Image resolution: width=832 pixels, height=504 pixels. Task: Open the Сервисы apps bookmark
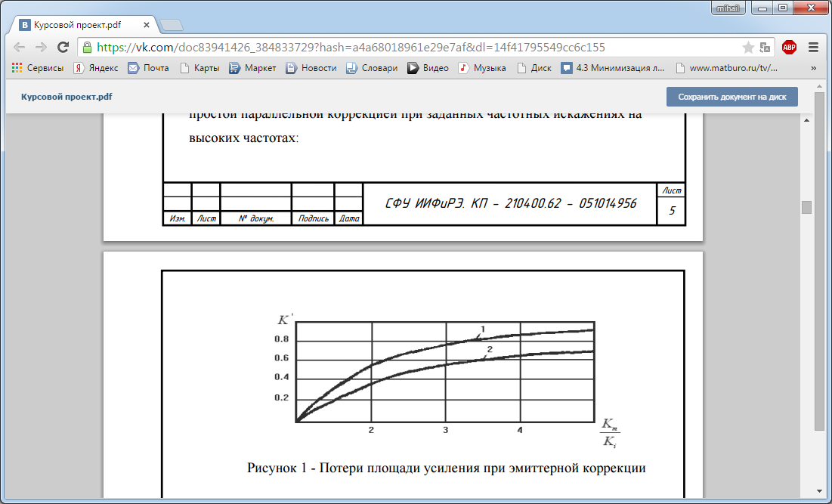click(38, 68)
